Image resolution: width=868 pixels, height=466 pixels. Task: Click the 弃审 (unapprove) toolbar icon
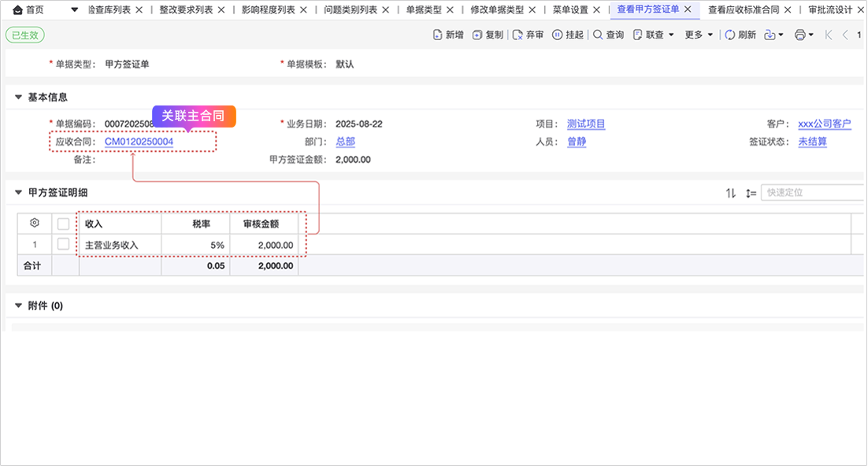tap(518, 35)
